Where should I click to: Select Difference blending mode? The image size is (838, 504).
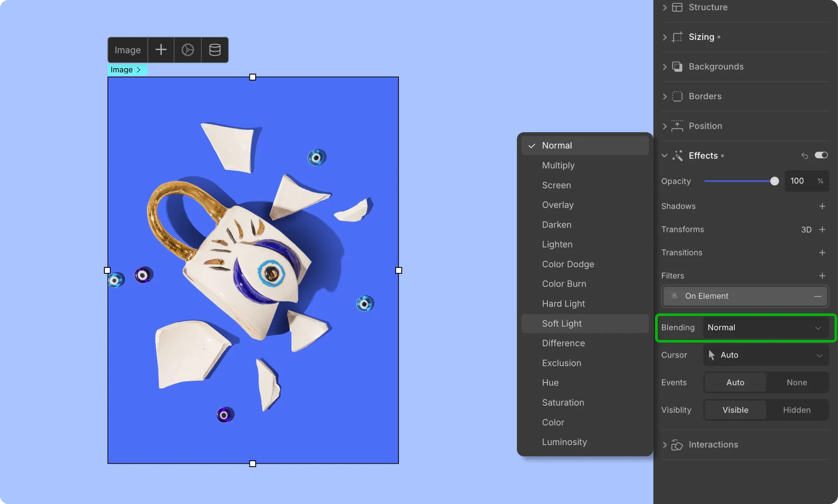click(x=585, y=343)
